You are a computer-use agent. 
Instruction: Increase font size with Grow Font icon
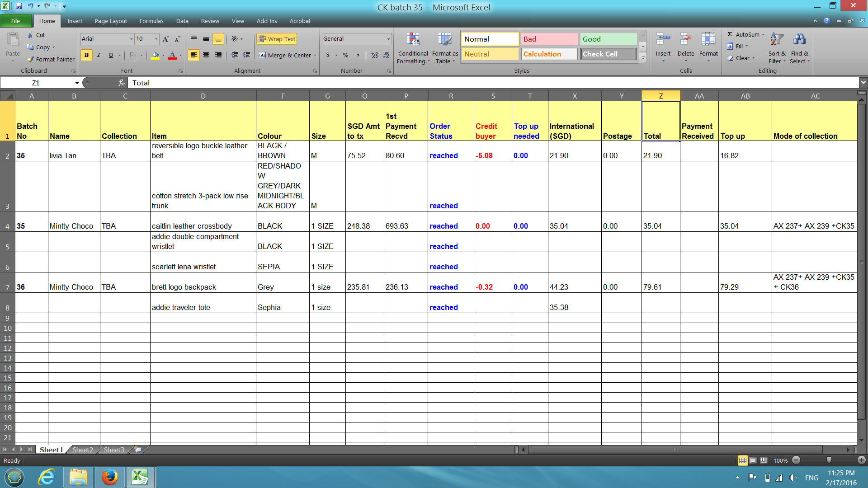pyautogui.click(x=166, y=39)
